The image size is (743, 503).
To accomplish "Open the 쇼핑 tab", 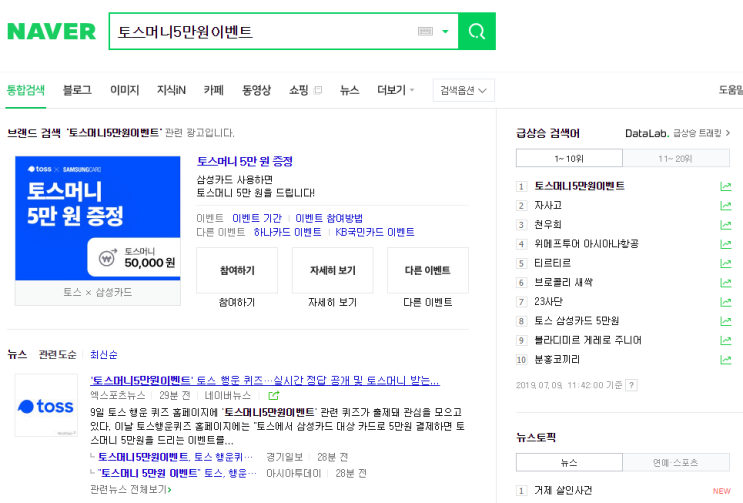I will [x=299, y=90].
